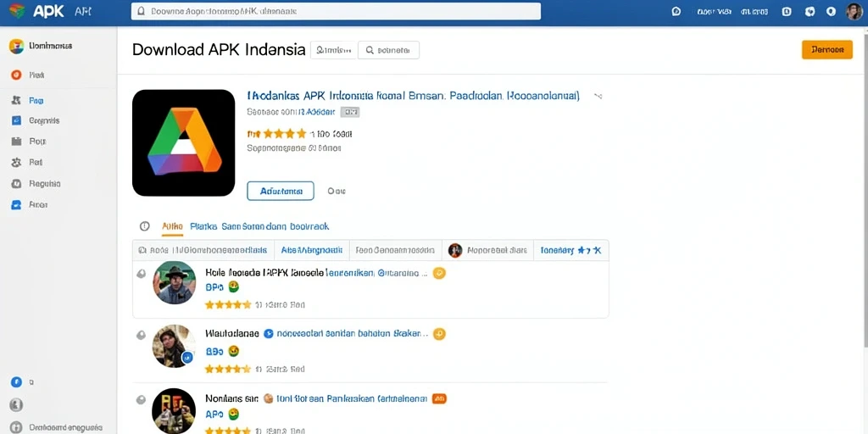The height and width of the screenshot is (434, 868).
Task: Click the app's five-star rating
Action: coord(285,133)
